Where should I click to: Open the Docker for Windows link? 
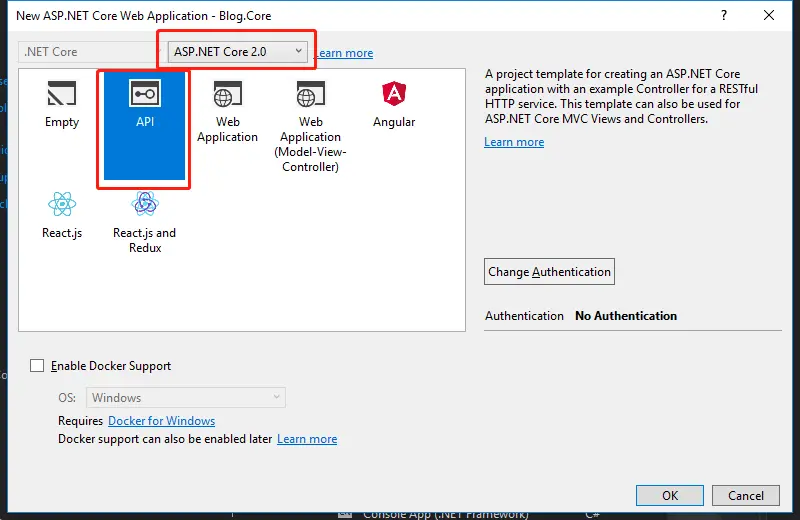[161, 420]
